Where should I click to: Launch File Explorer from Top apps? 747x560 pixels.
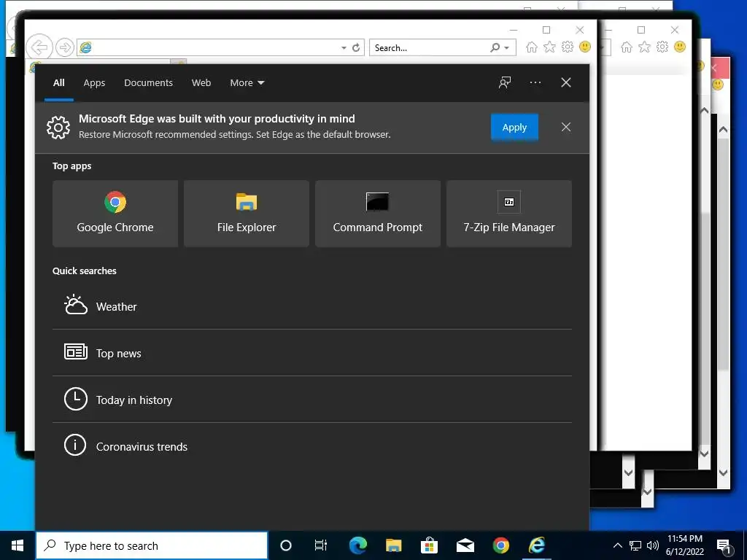[247, 214]
